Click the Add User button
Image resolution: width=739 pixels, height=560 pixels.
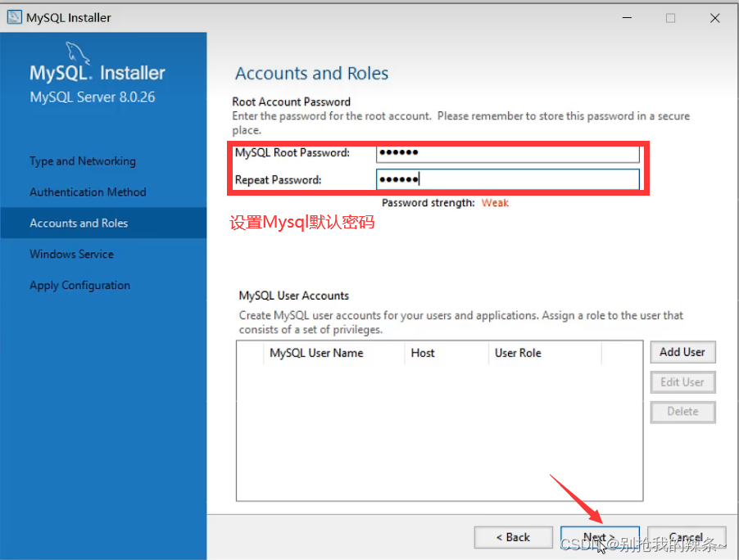[x=682, y=352]
